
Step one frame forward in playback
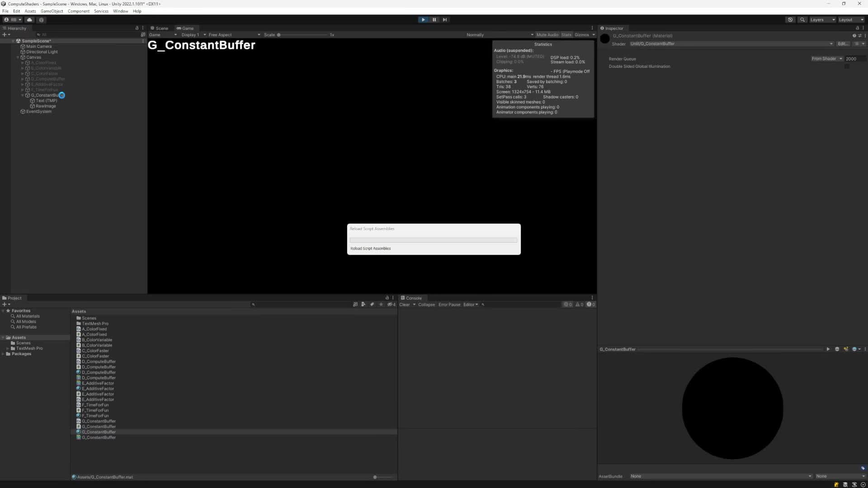click(445, 19)
